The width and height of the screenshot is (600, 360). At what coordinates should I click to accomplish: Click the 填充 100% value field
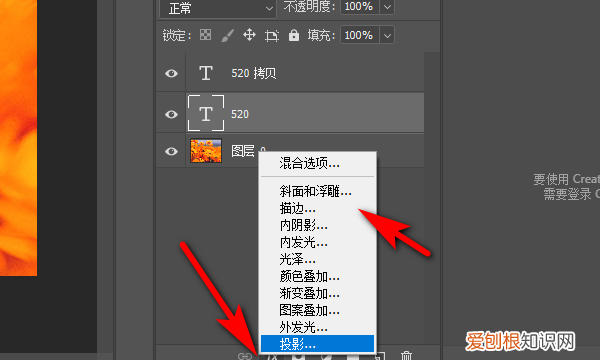360,35
